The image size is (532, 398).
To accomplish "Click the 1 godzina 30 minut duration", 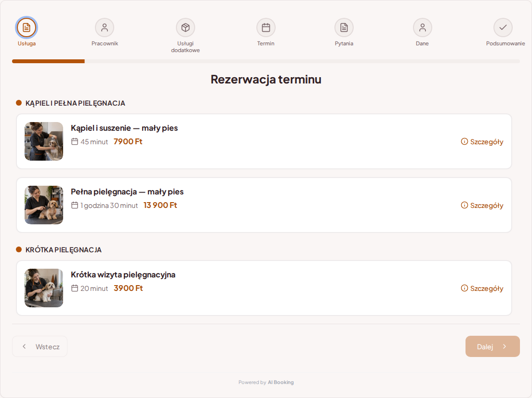I will 109,206.
